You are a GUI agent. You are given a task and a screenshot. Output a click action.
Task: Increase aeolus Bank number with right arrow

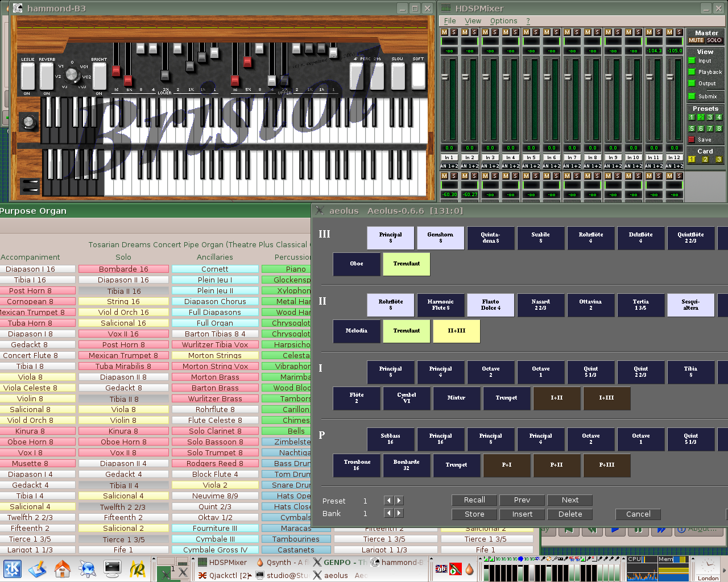click(x=399, y=513)
